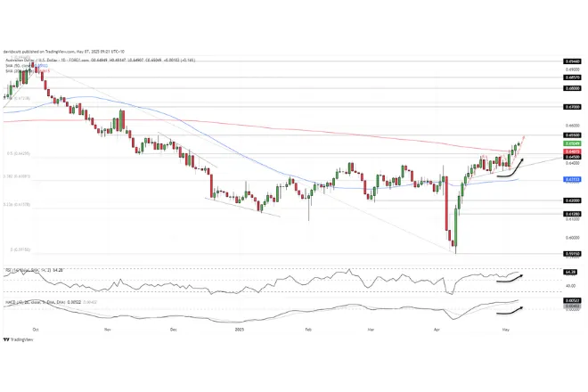The image size is (588, 392).
Task: Click the Nov label on time axis
Action: pos(108,330)
